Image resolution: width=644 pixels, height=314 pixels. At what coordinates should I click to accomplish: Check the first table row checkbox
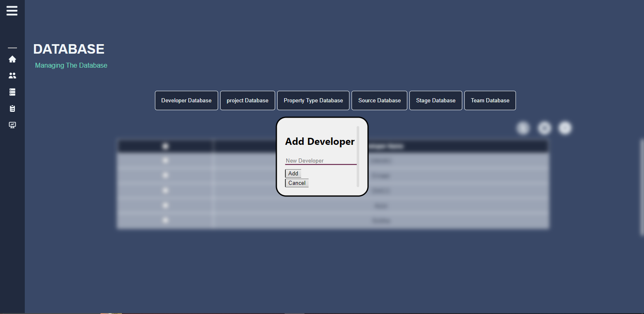coord(166,160)
